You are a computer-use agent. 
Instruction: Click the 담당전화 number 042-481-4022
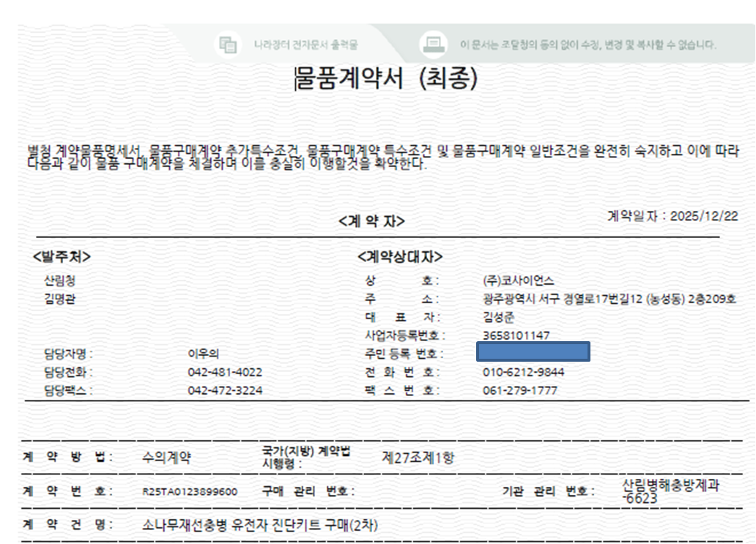click(x=225, y=372)
